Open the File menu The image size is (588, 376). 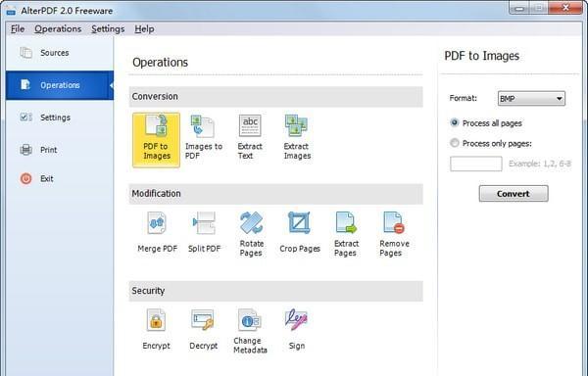[18, 28]
